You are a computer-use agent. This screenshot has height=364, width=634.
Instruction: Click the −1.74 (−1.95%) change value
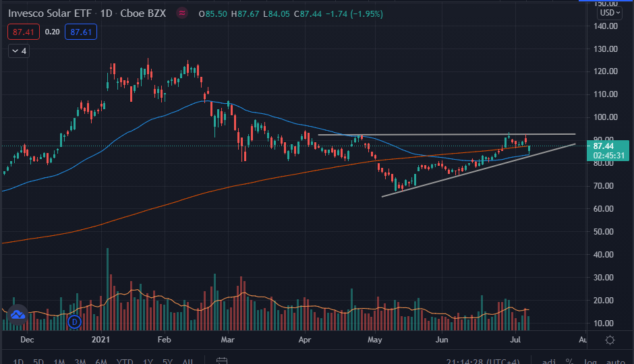(354, 13)
